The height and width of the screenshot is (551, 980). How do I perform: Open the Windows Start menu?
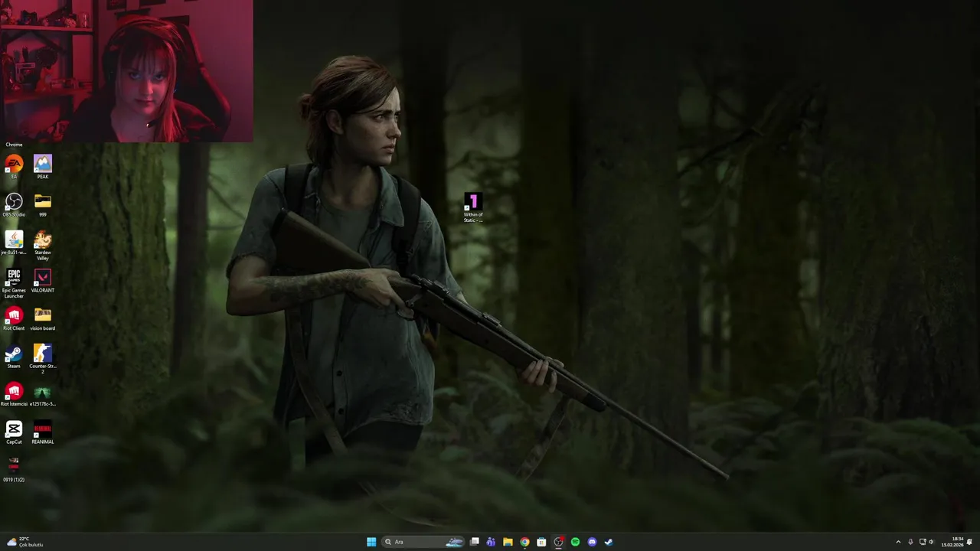tap(371, 542)
